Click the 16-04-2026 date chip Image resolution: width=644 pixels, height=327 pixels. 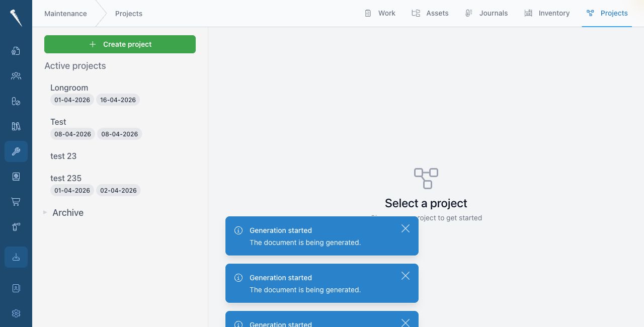coord(118,100)
